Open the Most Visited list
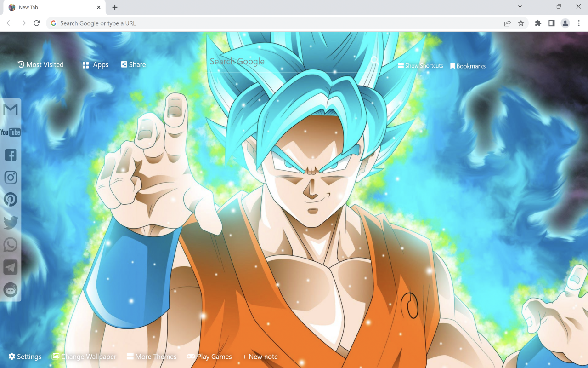 coord(40,64)
